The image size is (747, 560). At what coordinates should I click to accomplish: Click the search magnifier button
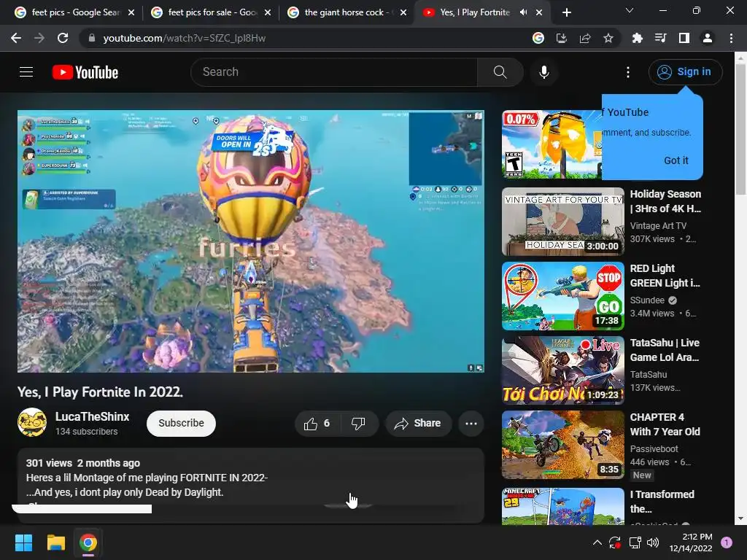pos(500,72)
